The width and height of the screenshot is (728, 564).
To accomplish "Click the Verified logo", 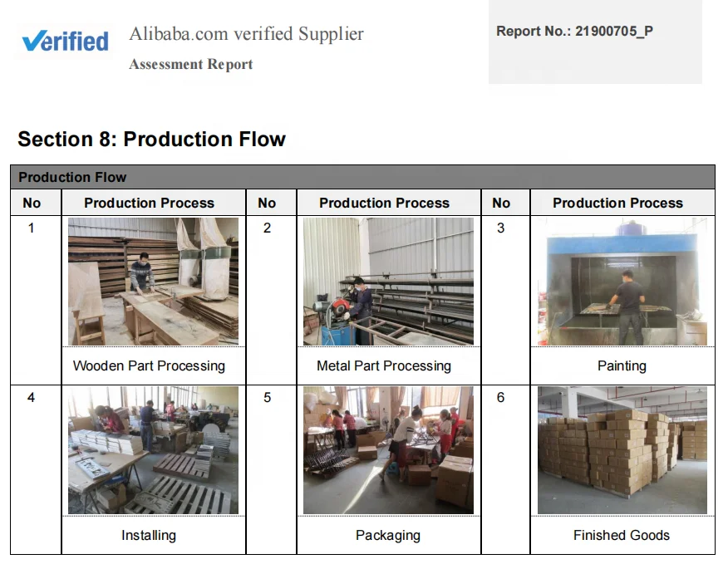I will tap(65, 41).
